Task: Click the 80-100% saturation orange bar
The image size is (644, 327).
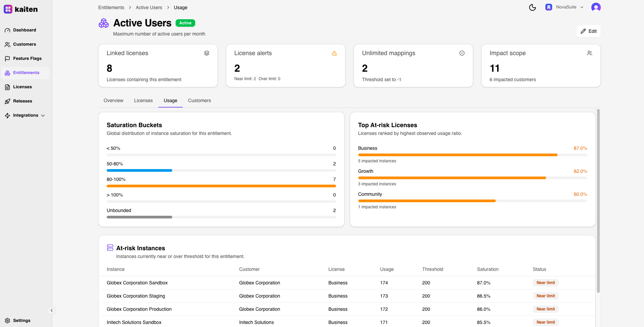Action: pos(221,186)
